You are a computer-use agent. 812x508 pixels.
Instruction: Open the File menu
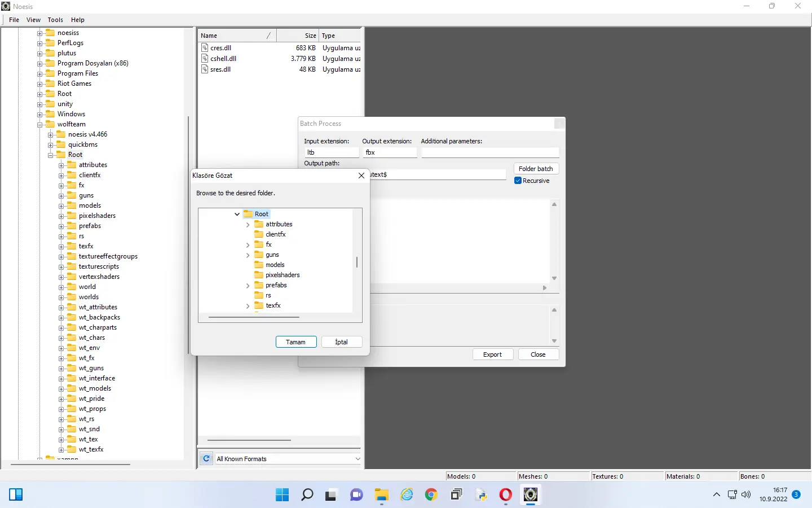coord(14,20)
